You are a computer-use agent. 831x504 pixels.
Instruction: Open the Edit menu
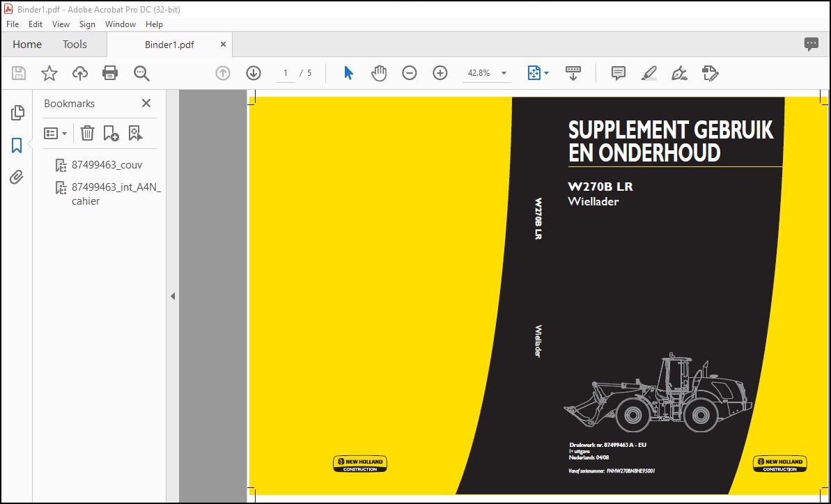coord(36,24)
